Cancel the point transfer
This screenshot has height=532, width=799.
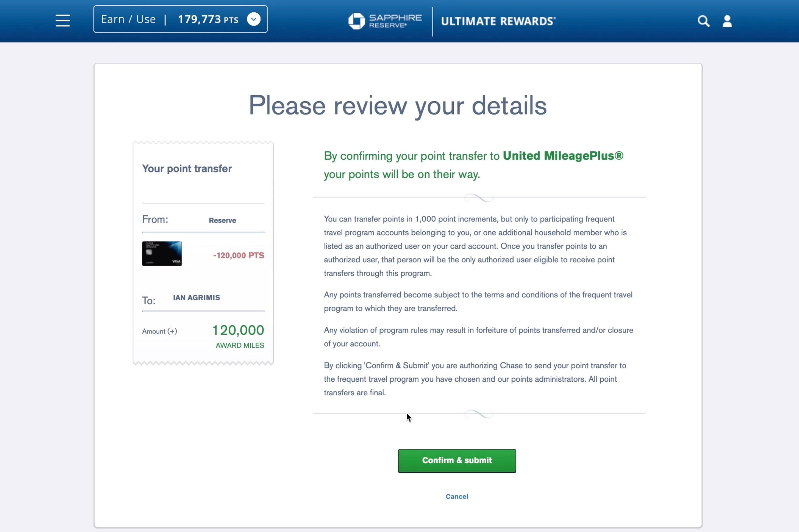pos(457,497)
